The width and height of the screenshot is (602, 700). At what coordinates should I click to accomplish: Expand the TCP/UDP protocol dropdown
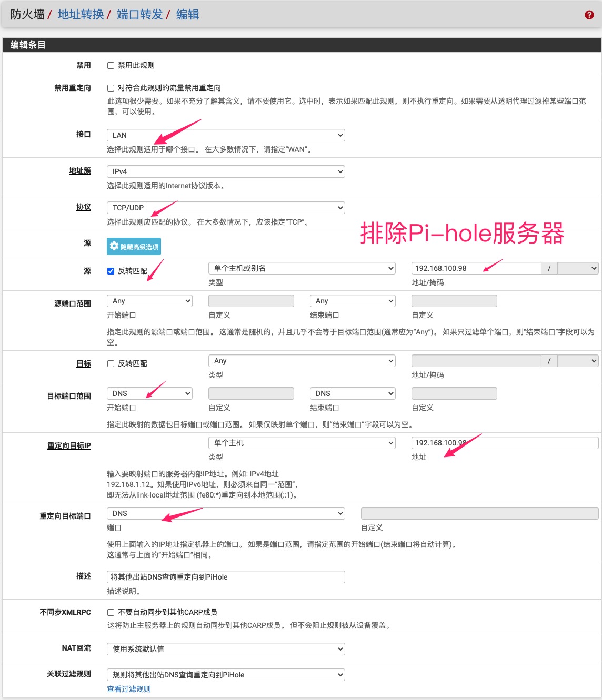point(226,208)
